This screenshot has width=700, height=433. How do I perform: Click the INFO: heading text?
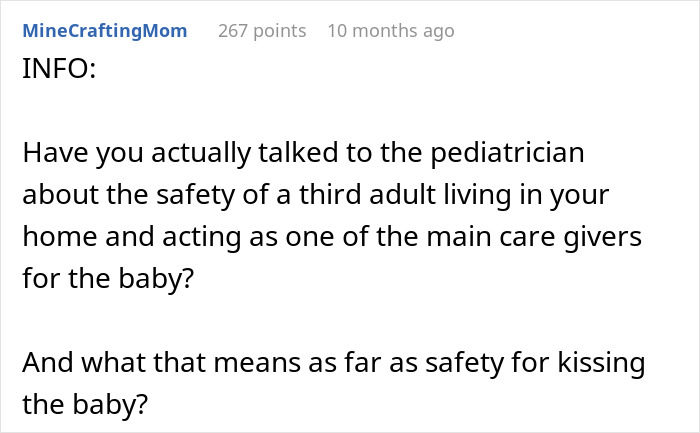pos(58,75)
